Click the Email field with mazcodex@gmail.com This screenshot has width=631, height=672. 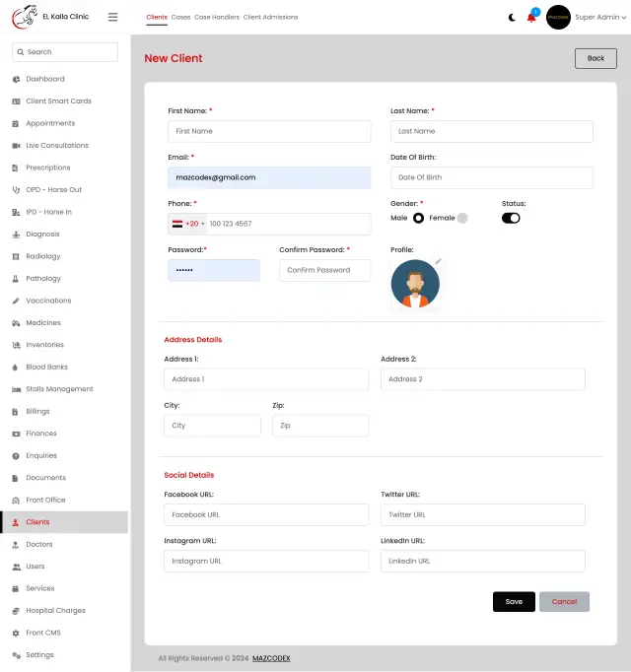269,178
